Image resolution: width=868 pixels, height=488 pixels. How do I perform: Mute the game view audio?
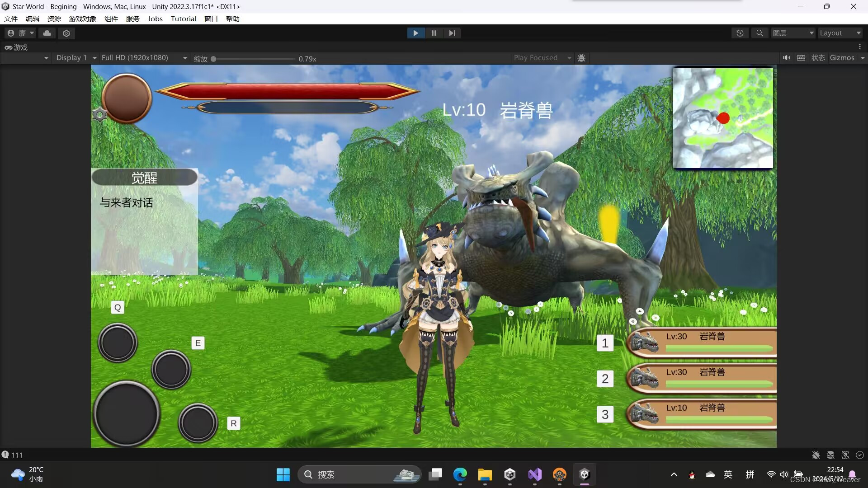point(787,58)
